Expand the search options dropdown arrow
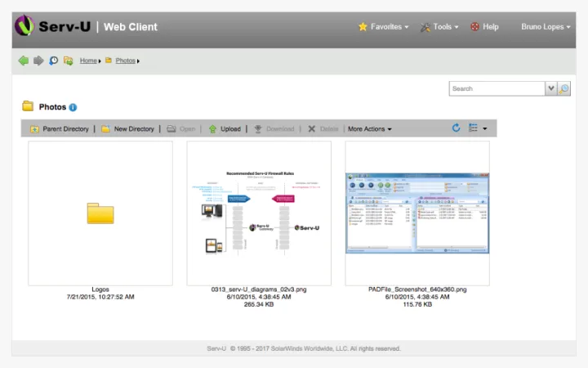The image size is (588, 368). [x=551, y=88]
